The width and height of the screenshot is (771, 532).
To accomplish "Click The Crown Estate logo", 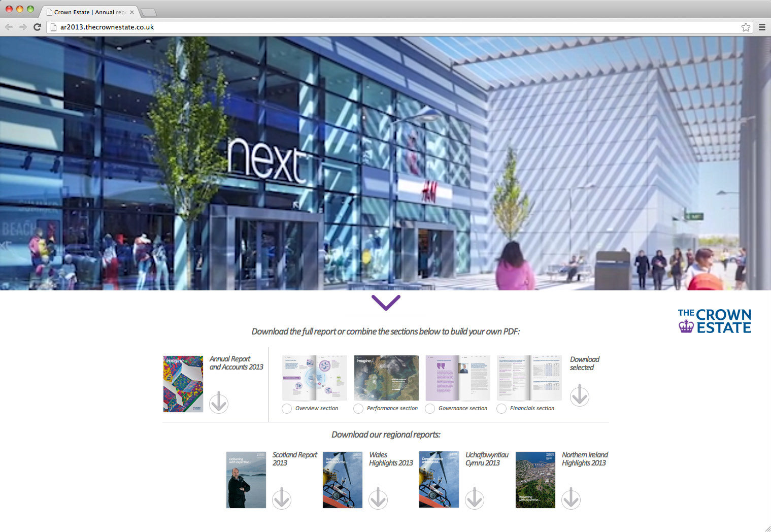I will [715, 321].
